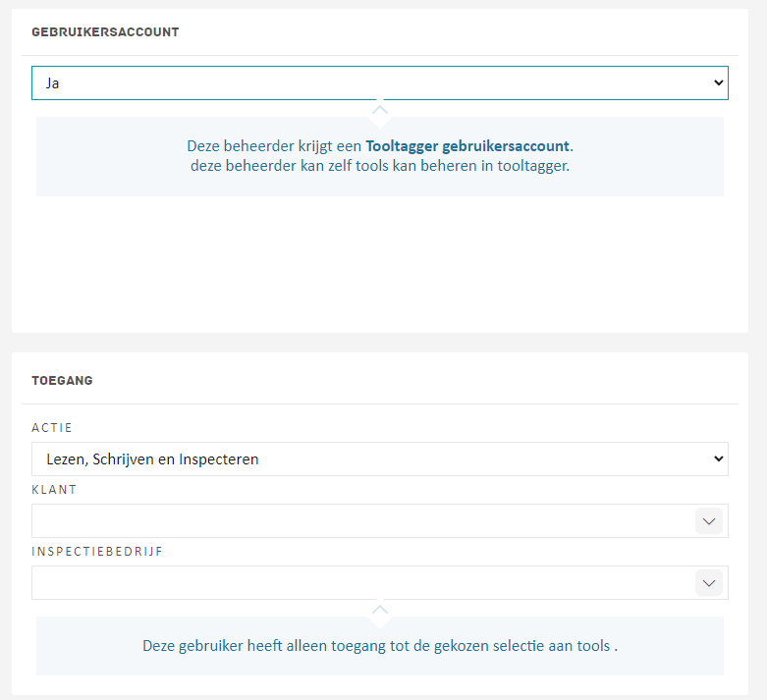This screenshot has height=700, width=767.
Task: Click the caret icon above the gebruikersaccount info box
Action: coord(380,109)
